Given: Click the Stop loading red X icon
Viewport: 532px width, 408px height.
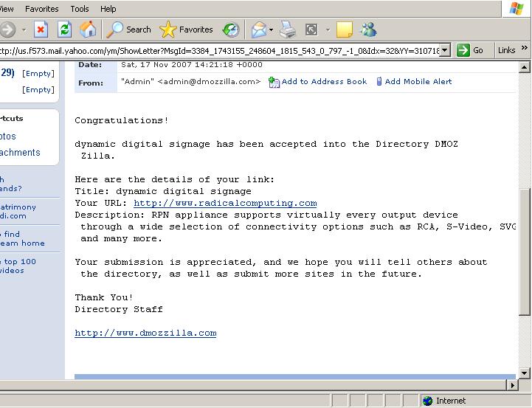Looking at the screenshot, I should 41,30.
